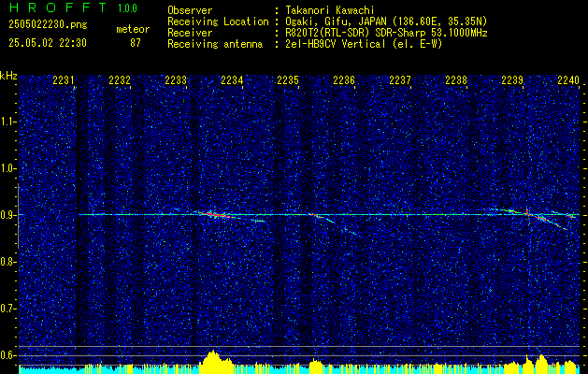
Task: Click the version number 1.0.0
Action: click(127, 8)
